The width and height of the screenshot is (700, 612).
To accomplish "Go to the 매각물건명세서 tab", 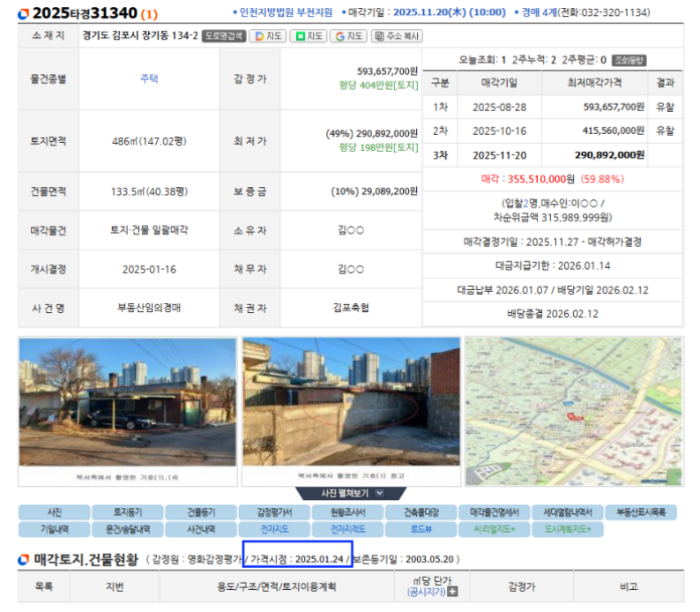I will click(x=494, y=512).
